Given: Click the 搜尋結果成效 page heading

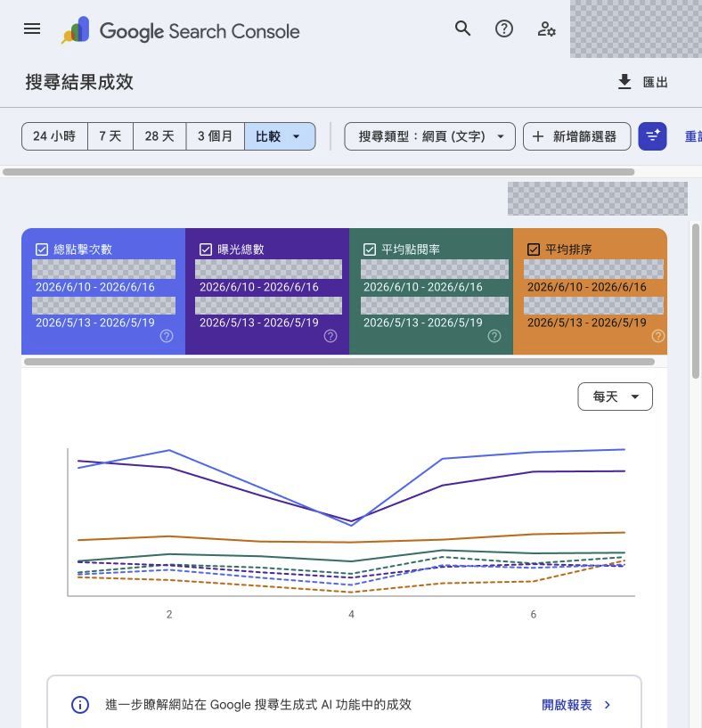Looking at the screenshot, I should (x=79, y=82).
